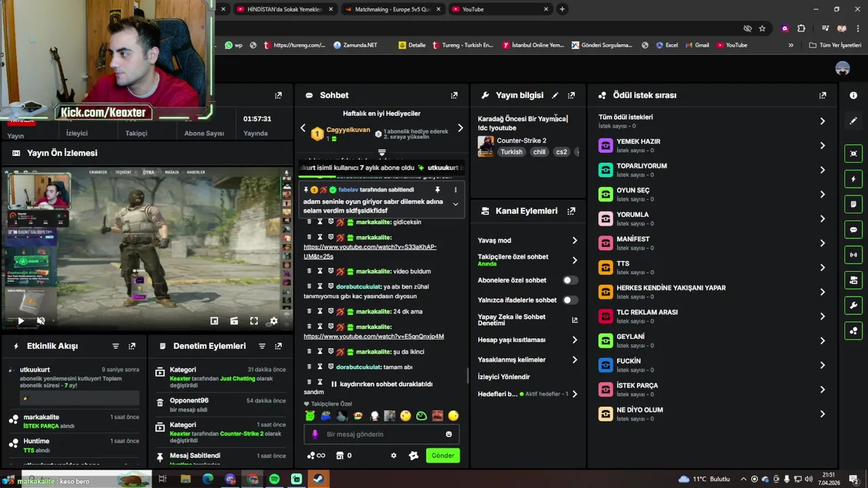Open the wrench icon in right sidebar
Screen dimensions: 868x488
pos(853,306)
